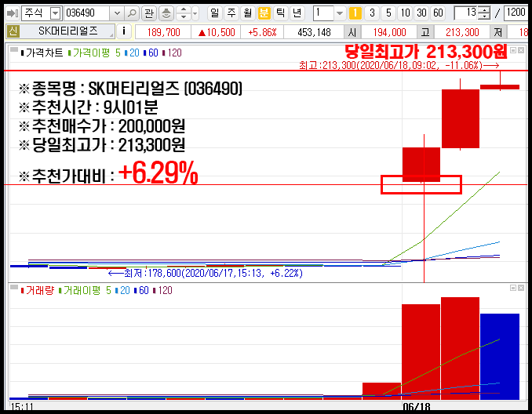
Task: Click the 시 open price label
Action: pyautogui.click(x=352, y=32)
